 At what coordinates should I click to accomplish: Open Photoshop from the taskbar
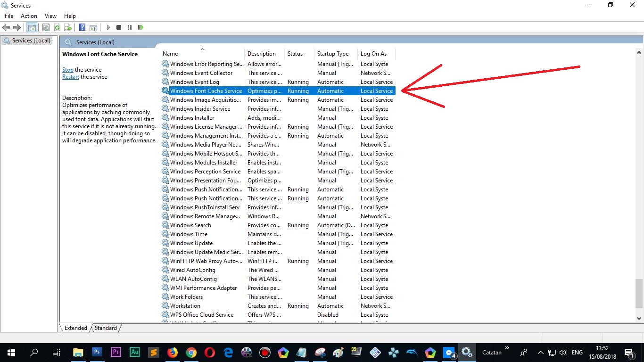click(97, 352)
